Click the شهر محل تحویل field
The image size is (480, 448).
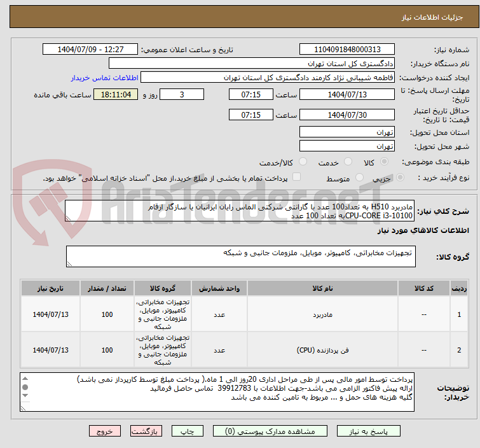(x=347, y=146)
